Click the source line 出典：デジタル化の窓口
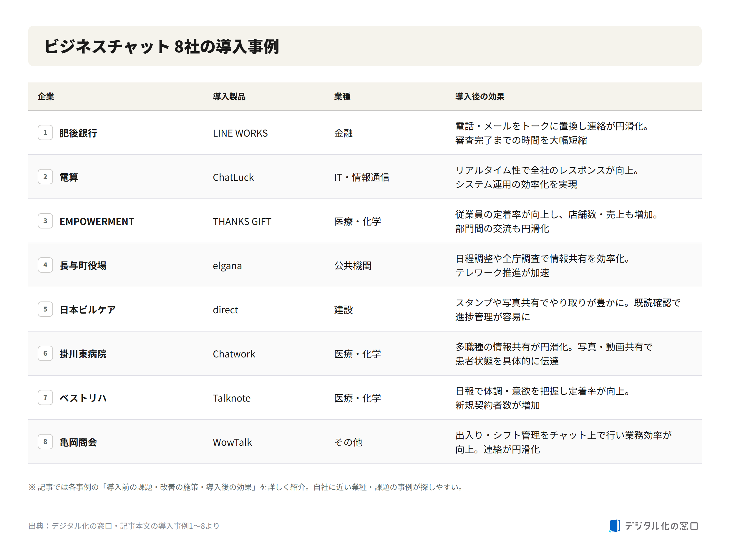Viewport: 730px width, 560px height. click(124, 526)
